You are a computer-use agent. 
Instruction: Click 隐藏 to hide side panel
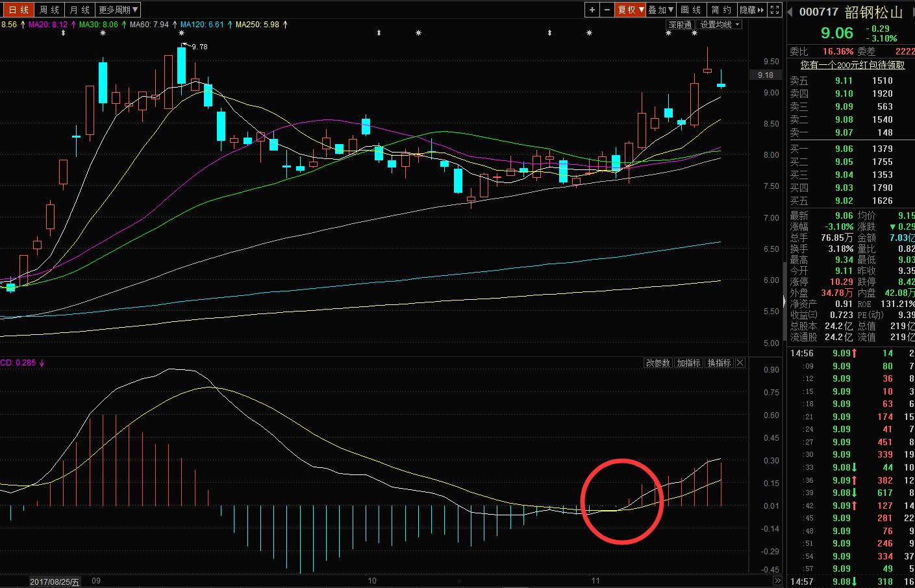tap(752, 10)
